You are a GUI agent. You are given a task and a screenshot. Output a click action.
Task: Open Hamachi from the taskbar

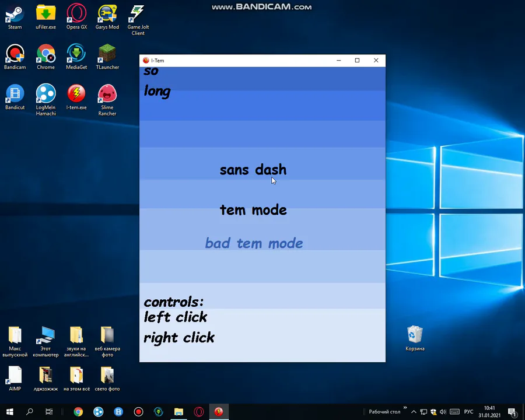98,412
